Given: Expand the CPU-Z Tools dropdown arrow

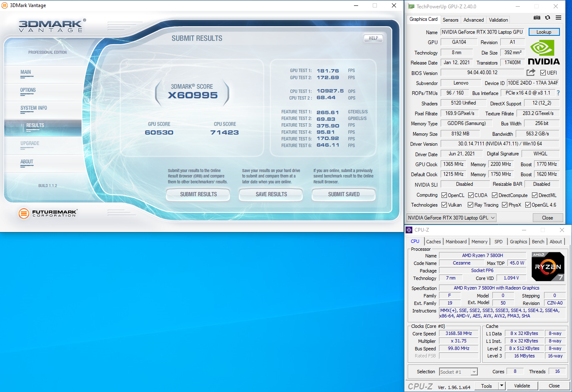Looking at the screenshot, I should click(x=502, y=386).
